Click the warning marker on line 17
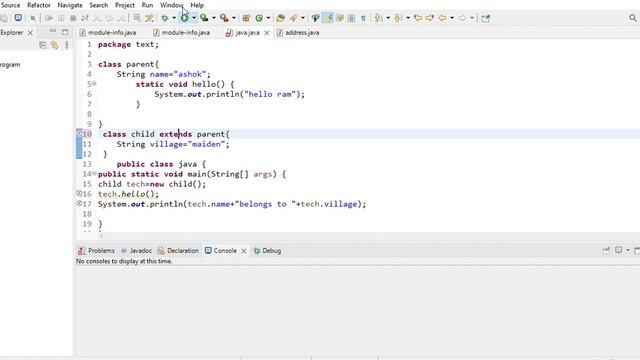 point(80,203)
